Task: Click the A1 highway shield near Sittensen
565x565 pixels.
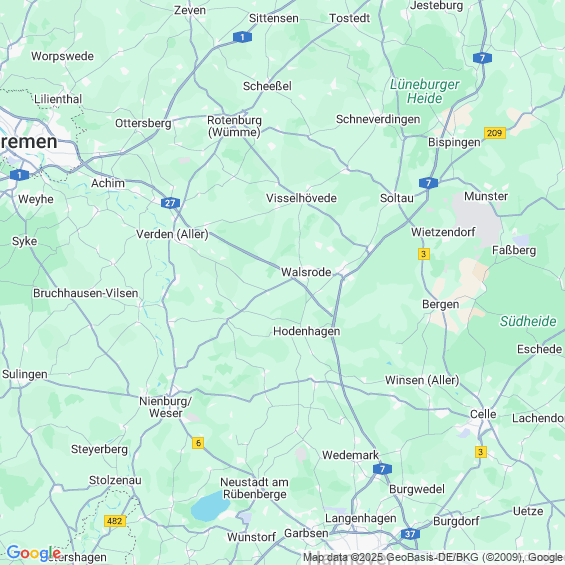Action: (x=242, y=37)
